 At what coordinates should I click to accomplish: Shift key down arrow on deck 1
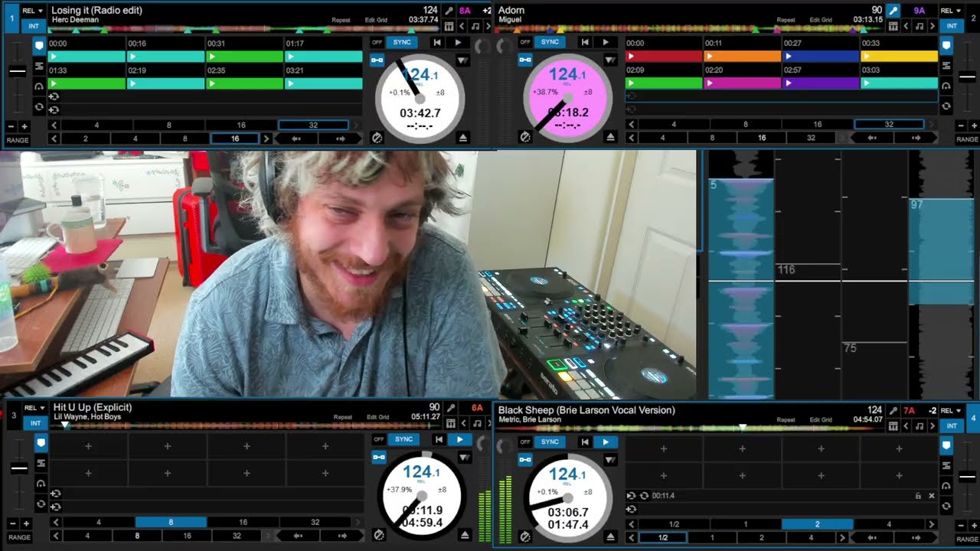(462, 26)
